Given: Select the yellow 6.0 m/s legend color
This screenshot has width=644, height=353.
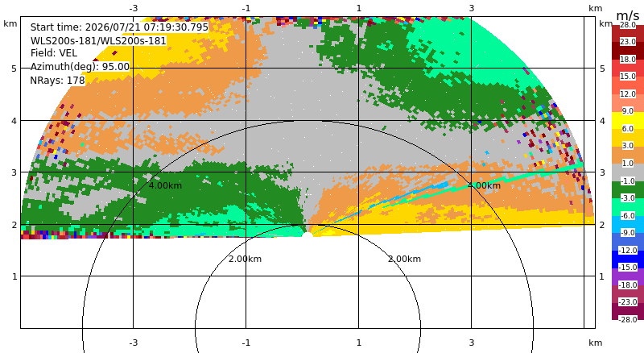Looking at the screenshot, I should click(x=627, y=121).
